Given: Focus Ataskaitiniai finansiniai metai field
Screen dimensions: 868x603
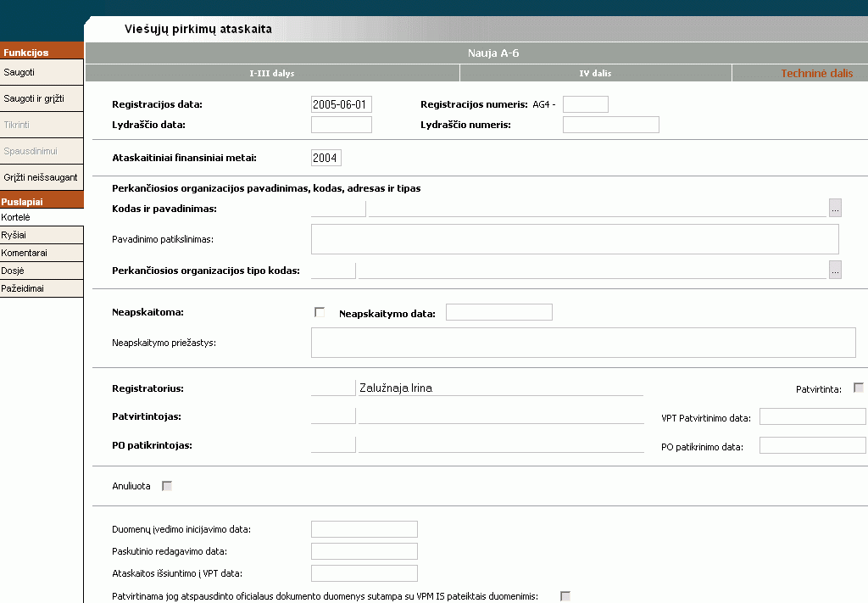Looking at the screenshot, I should click(x=326, y=158).
